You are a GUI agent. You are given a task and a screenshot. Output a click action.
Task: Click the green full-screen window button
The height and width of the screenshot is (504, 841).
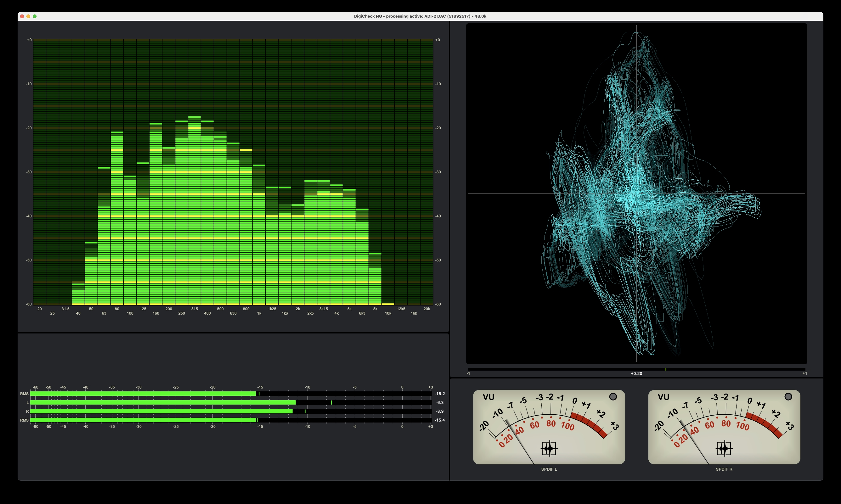(35, 16)
